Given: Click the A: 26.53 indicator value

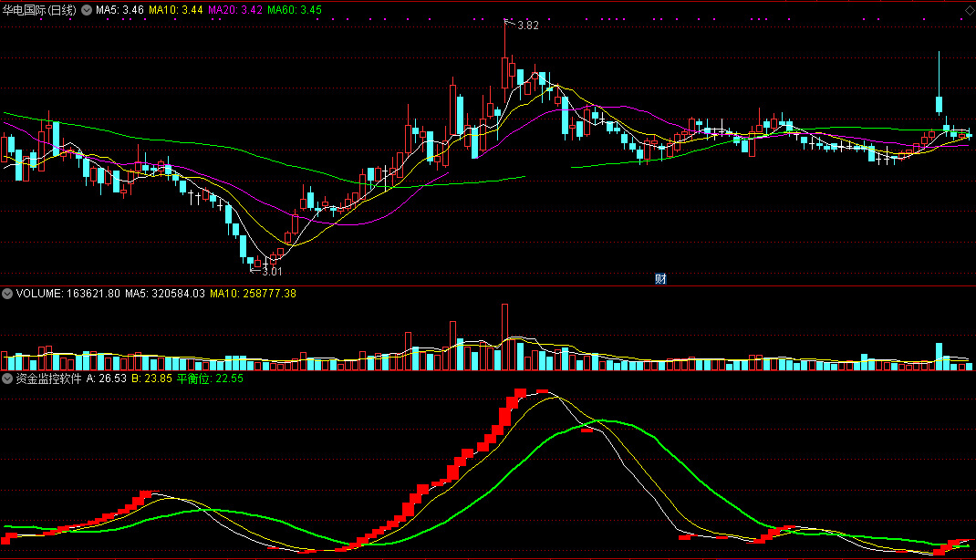Looking at the screenshot, I should tap(107, 379).
